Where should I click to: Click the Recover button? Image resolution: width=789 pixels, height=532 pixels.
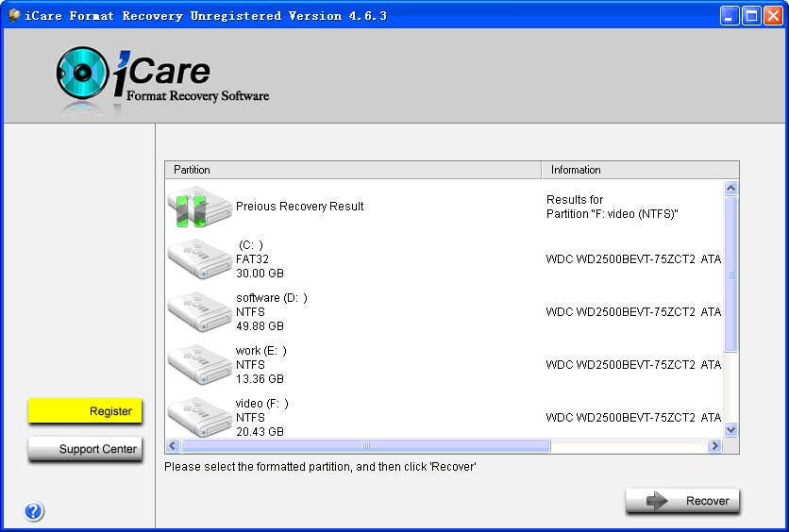click(682, 501)
